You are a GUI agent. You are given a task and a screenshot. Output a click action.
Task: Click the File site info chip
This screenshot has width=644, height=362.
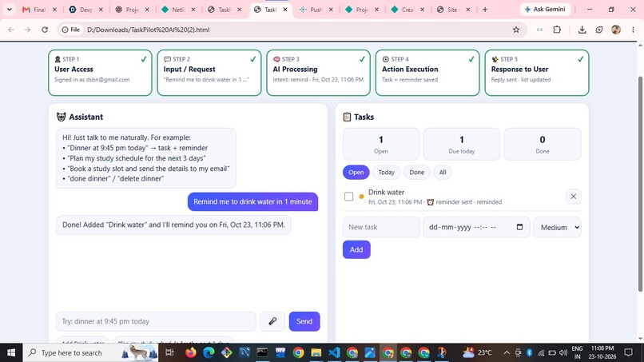[x=70, y=30]
